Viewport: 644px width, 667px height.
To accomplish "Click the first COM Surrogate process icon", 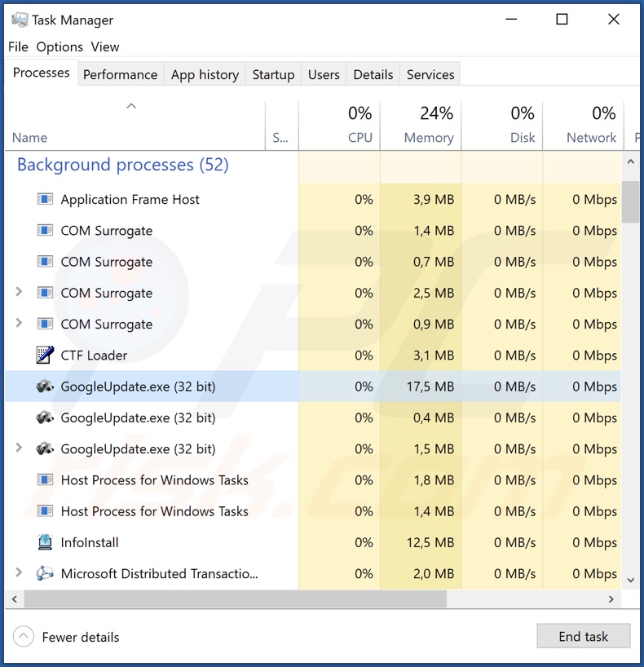I will click(45, 231).
